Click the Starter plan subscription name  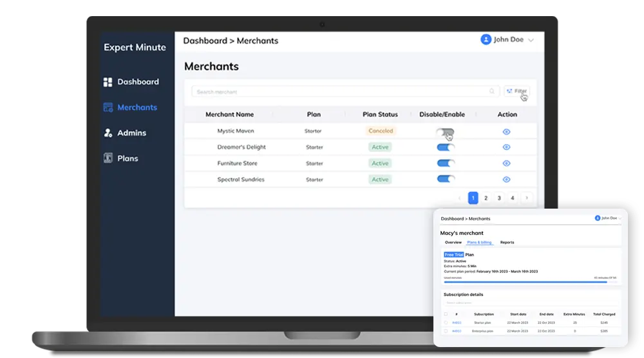click(x=482, y=323)
